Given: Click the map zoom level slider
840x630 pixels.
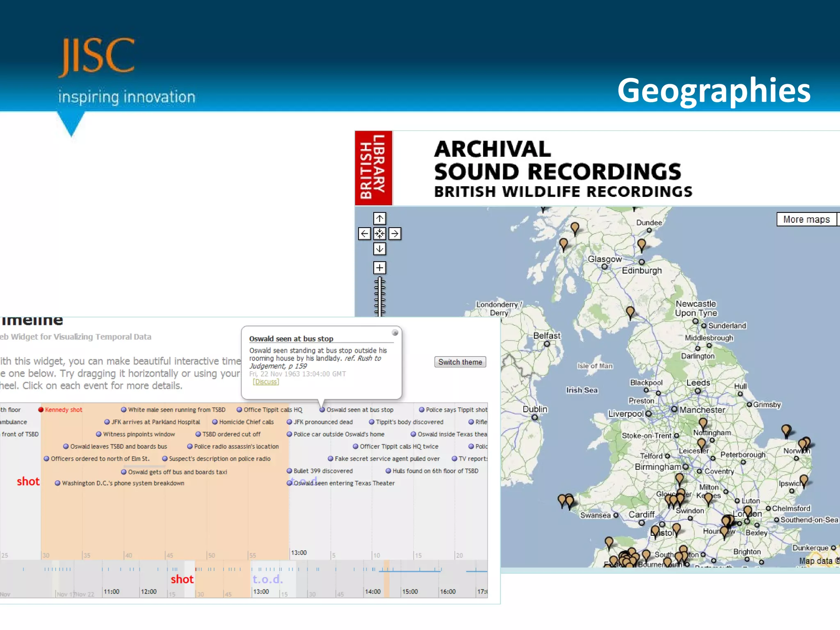Looking at the screenshot, I should tap(380, 297).
